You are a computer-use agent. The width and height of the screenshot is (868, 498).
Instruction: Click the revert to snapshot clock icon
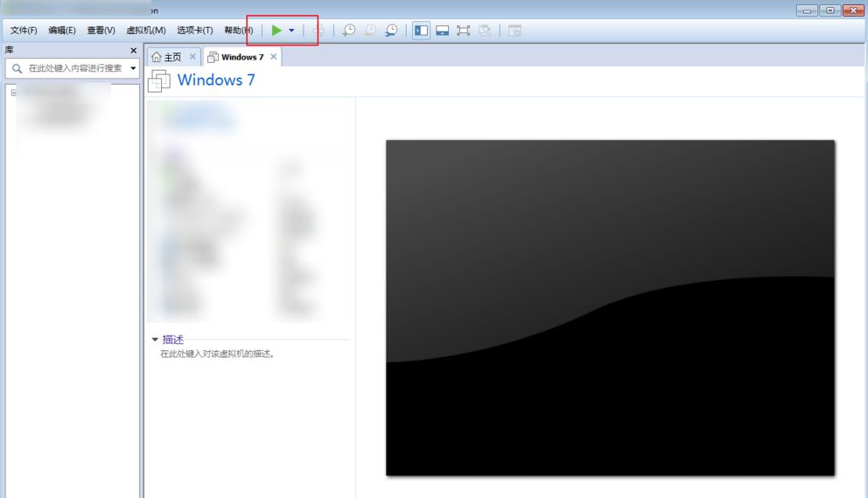(x=370, y=31)
